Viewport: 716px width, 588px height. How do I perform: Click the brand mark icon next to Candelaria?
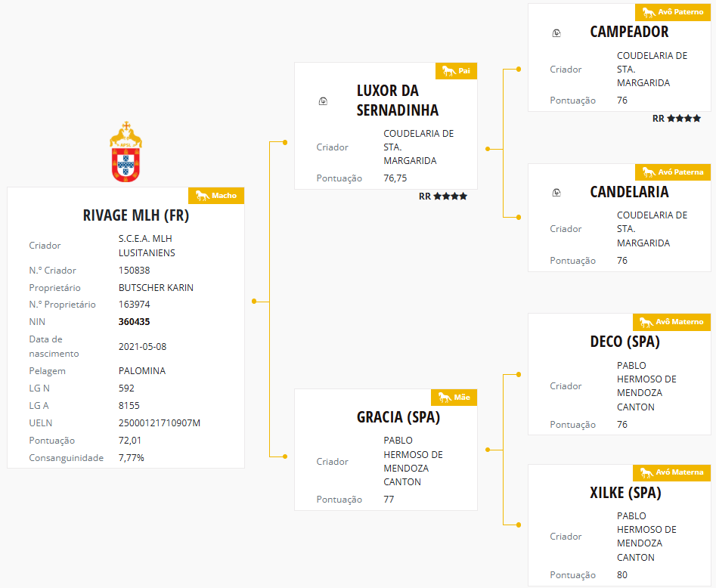coord(556,193)
